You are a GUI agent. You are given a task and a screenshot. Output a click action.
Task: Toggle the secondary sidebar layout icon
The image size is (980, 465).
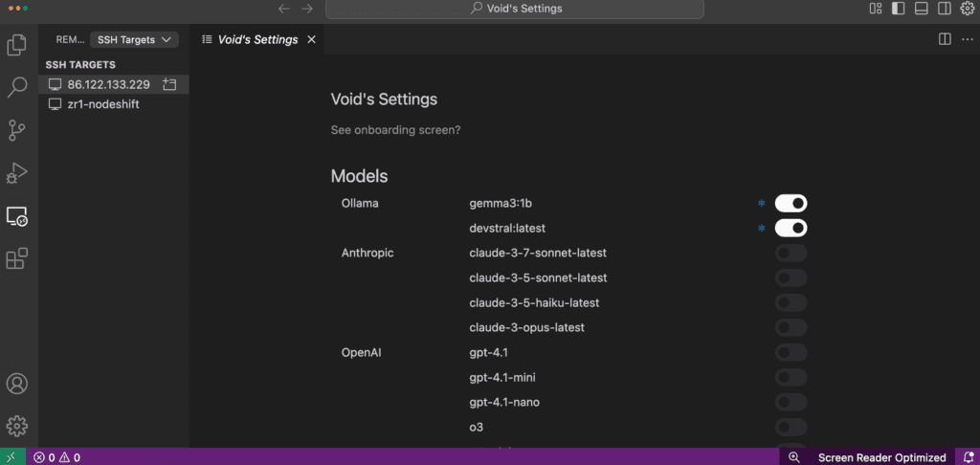[x=944, y=9]
